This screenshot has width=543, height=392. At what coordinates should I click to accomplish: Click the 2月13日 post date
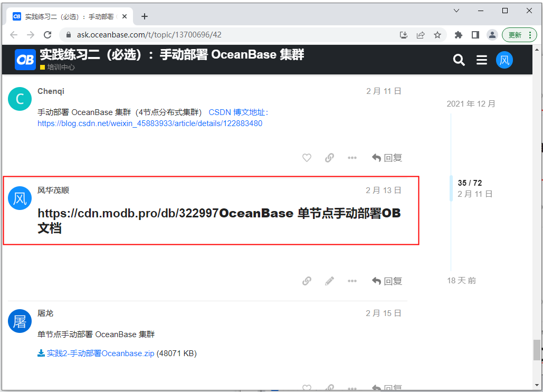[384, 190]
